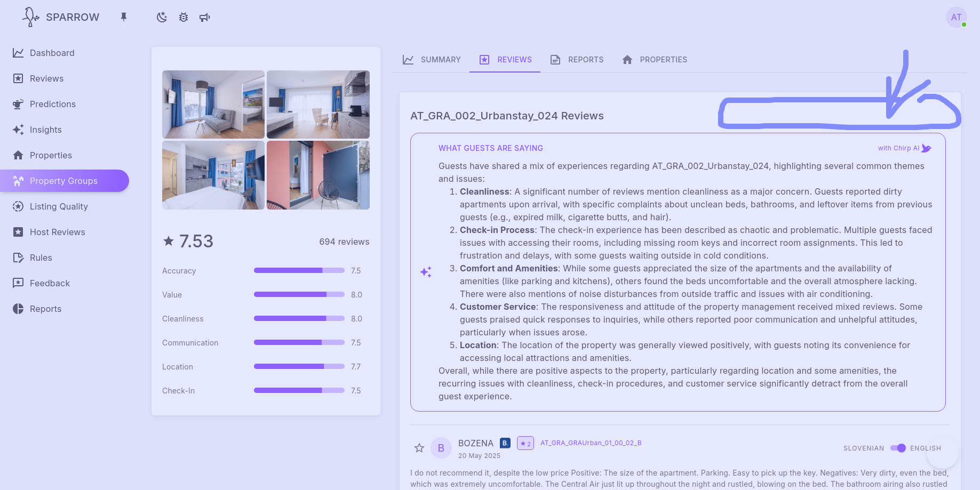This screenshot has width=980, height=490.
Task: Go to Predictions in the sidebar
Action: pyautogui.click(x=52, y=104)
